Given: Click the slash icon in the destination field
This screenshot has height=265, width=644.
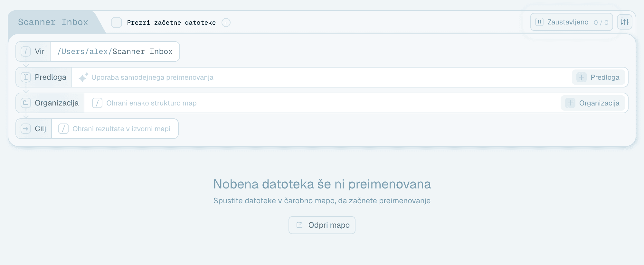Looking at the screenshot, I should tap(63, 129).
